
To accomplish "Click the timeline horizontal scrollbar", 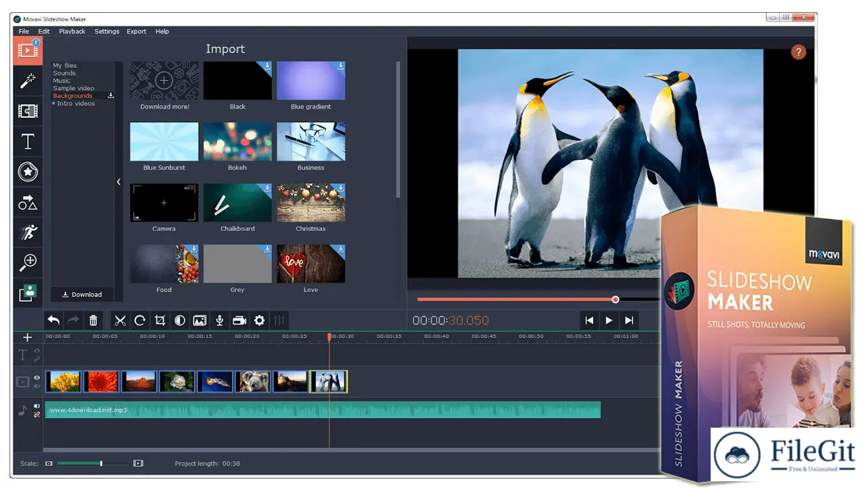I will coord(351,449).
